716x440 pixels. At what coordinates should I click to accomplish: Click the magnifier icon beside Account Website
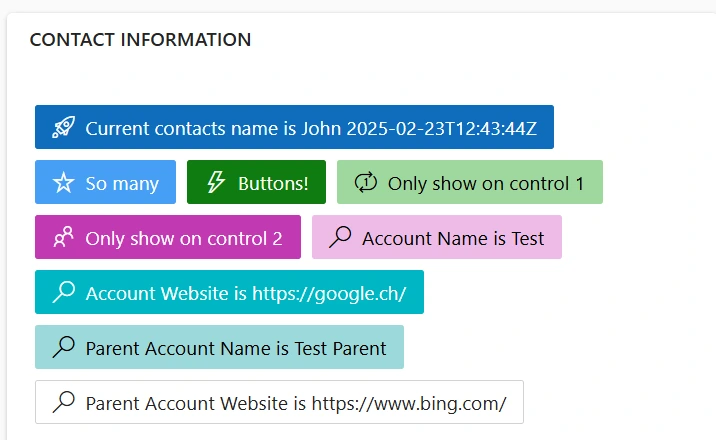click(63, 293)
